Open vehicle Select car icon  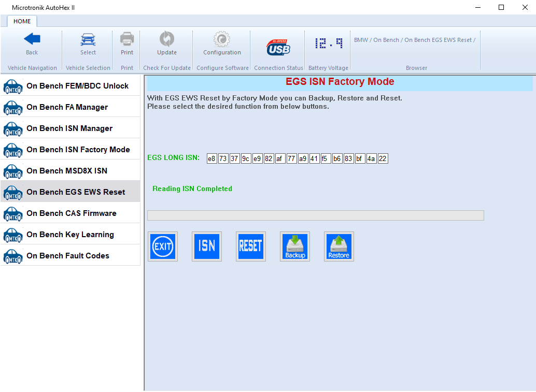pos(88,43)
